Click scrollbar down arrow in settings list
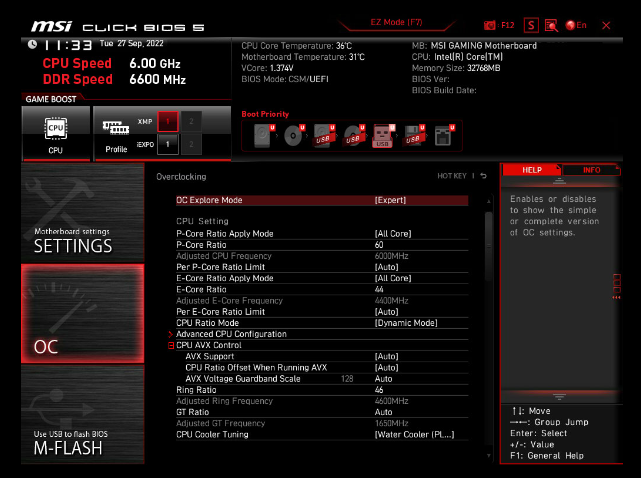 (489, 455)
